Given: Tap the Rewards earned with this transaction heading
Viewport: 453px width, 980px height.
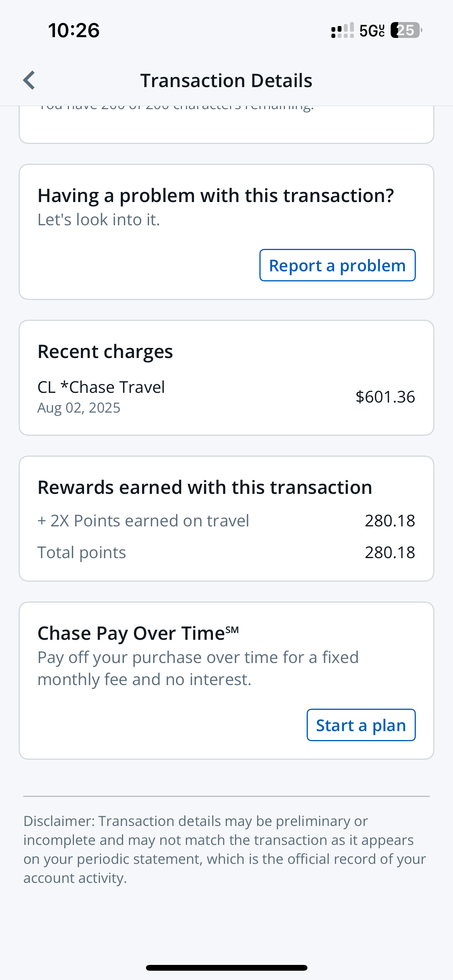Looking at the screenshot, I should tap(205, 487).
